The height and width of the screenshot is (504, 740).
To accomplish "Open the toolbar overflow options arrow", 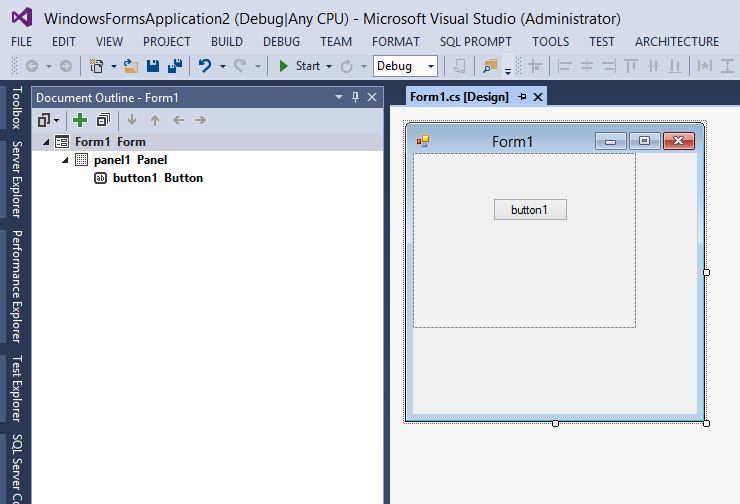I will click(x=508, y=72).
